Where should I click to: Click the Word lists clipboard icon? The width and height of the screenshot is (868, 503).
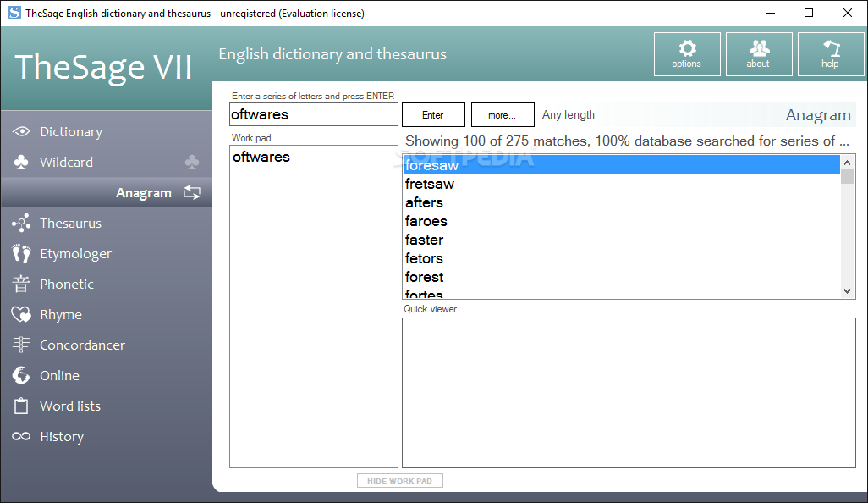21,406
